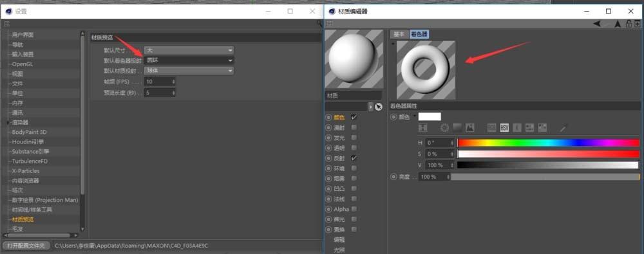Activate the HSV mode icon

click(x=504, y=128)
